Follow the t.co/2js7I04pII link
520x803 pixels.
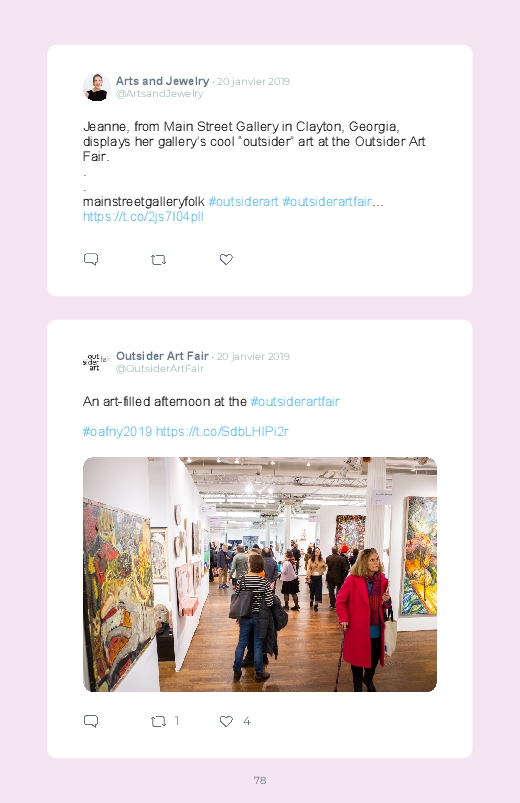click(x=143, y=217)
